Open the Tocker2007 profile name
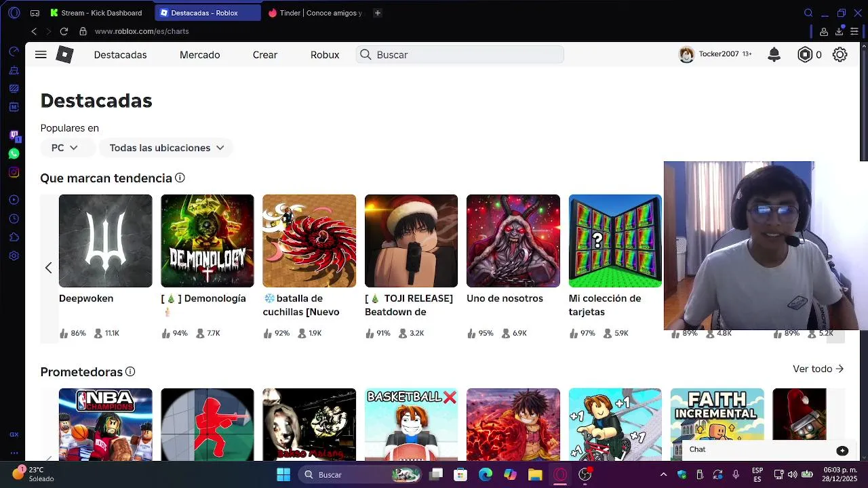Viewport: 868px width, 488px height. tap(719, 54)
